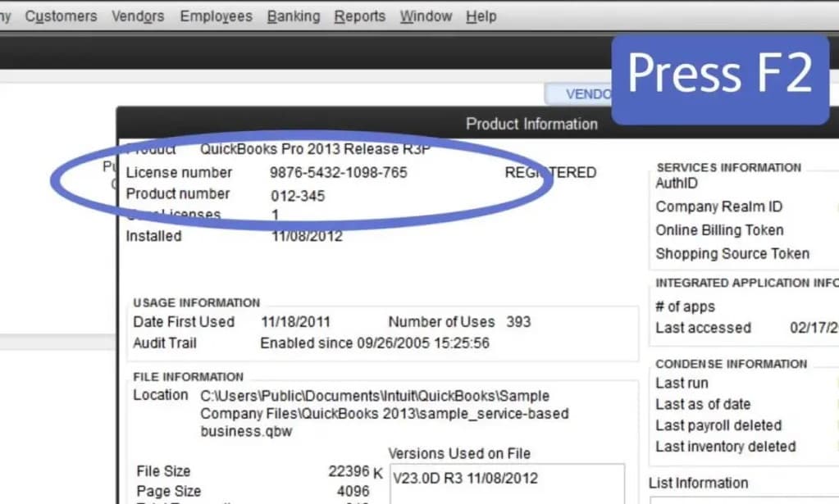The image size is (839, 504).
Task: Click the Number of Uses value 393
Action: (518, 322)
